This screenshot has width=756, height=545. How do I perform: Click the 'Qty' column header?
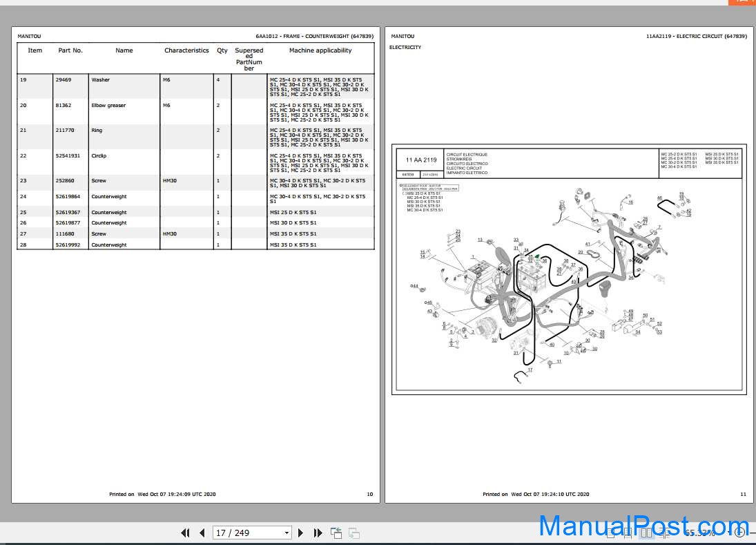[x=222, y=50]
